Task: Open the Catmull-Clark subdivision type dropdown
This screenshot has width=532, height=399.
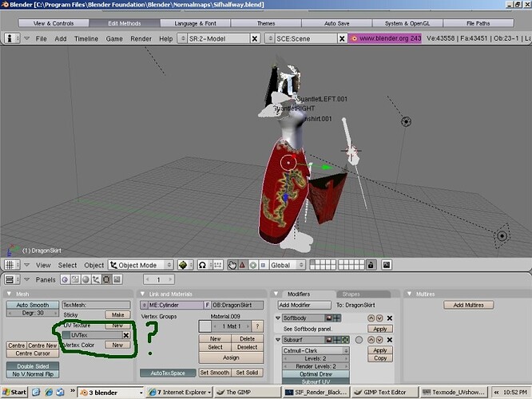Action: click(x=316, y=350)
